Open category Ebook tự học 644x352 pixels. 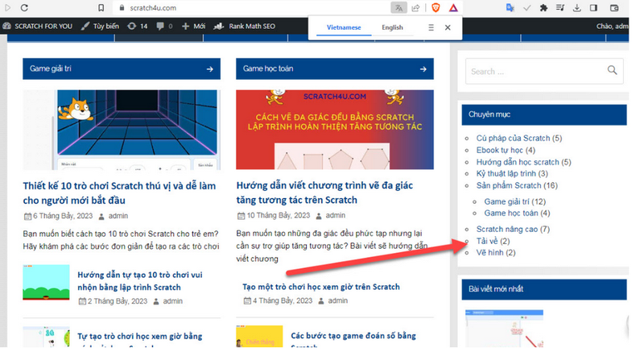click(x=499, y=151)
